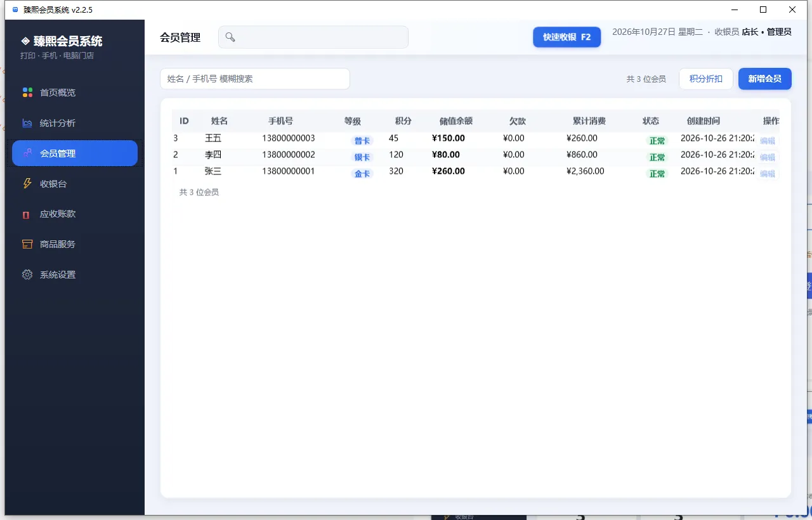Select phone number 13800000001

289,171
